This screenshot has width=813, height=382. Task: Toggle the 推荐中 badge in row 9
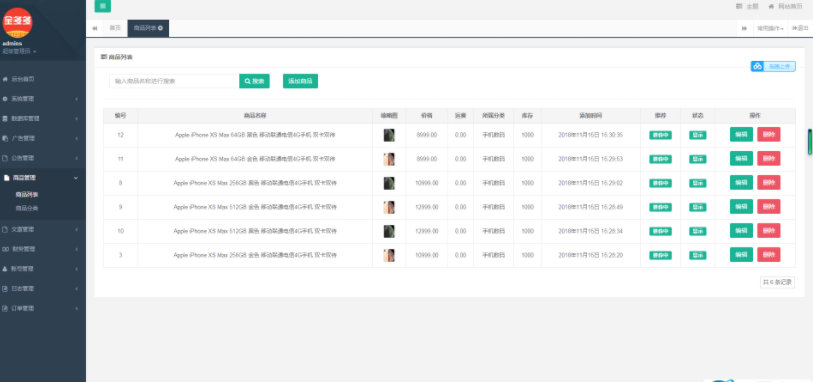[660, 207]
